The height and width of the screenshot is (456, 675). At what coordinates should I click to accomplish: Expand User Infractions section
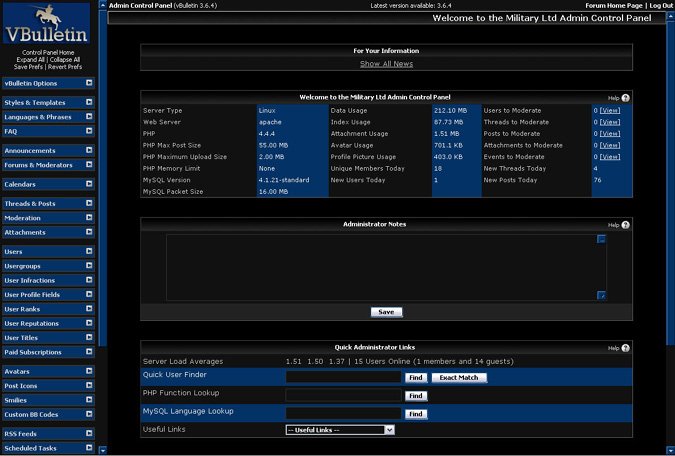click(x=89, y=280)
